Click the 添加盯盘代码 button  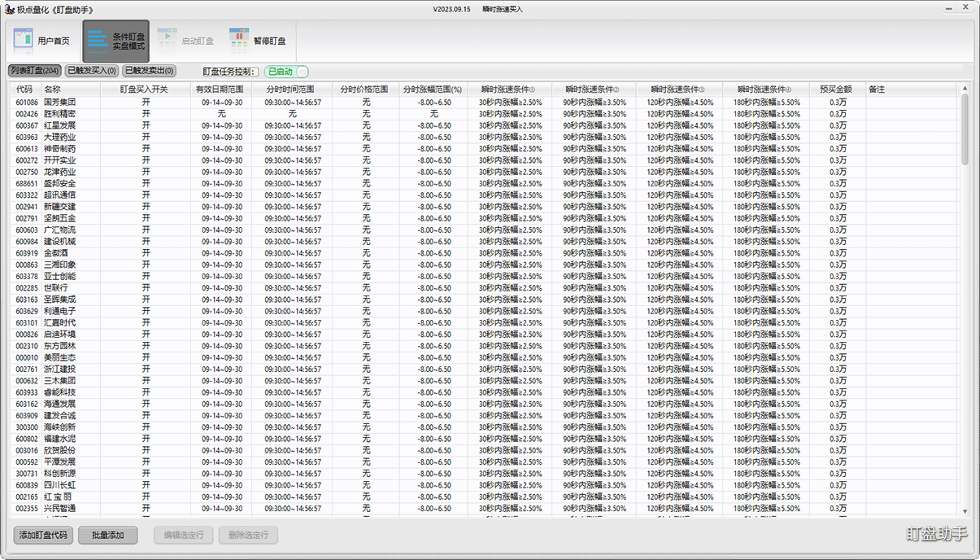click(x=42, y=535)
